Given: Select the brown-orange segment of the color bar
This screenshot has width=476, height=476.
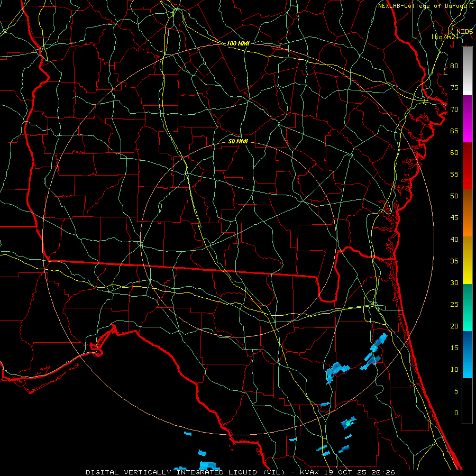Looking at the screenshot, I should 467,213.
